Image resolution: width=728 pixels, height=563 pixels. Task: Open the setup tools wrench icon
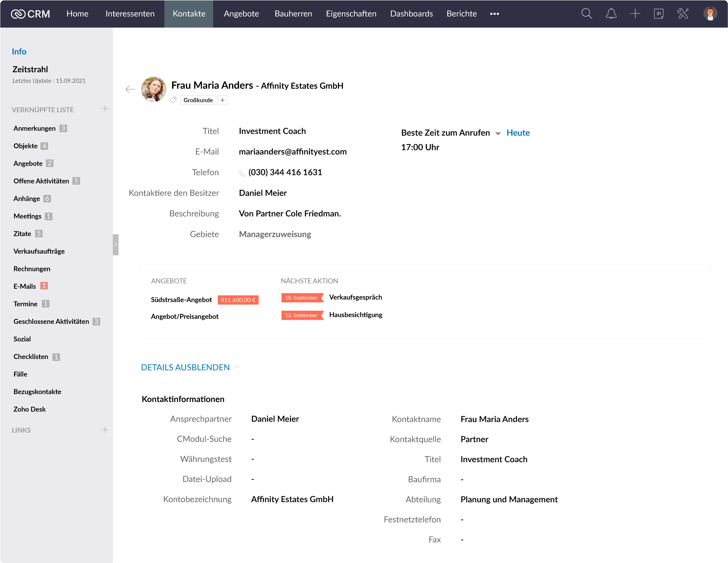pyautogui.click(x=683, y=14)
